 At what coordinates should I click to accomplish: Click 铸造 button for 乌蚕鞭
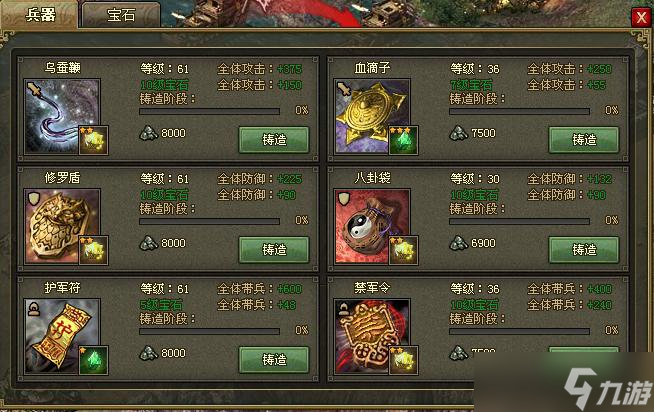[x=274, y=140]
